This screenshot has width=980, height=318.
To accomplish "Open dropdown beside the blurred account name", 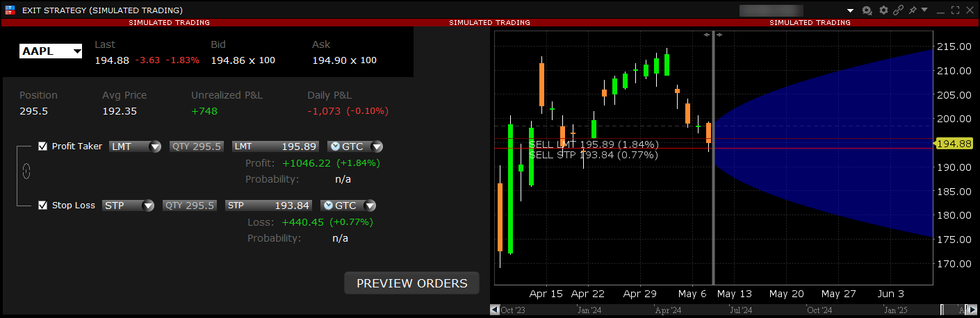I will (x=850, y=11).
